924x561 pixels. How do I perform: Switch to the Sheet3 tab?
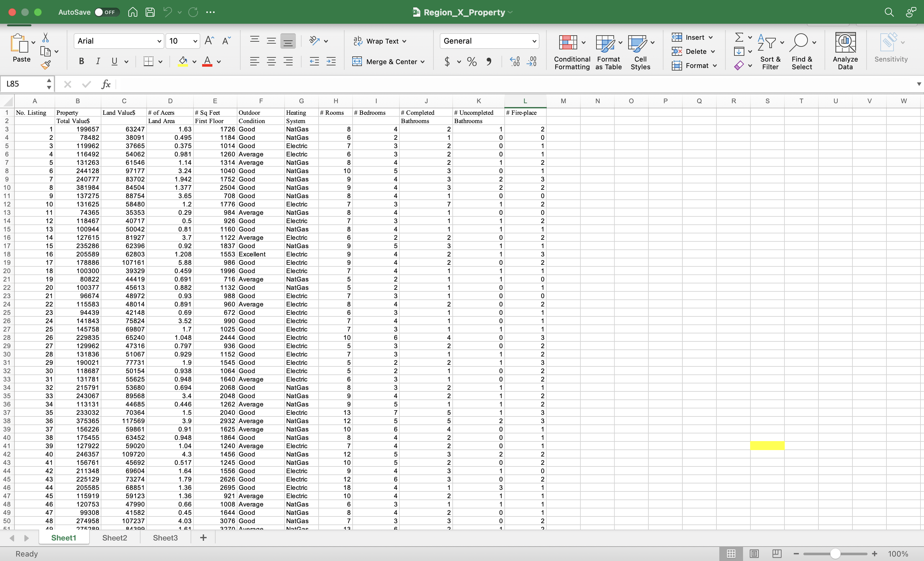pos(165,538)
